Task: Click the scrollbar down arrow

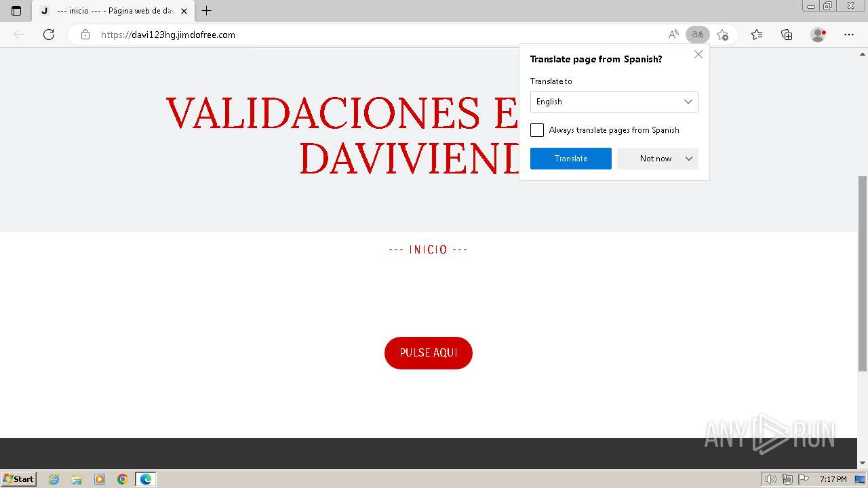Action: (x=863, y=463)
